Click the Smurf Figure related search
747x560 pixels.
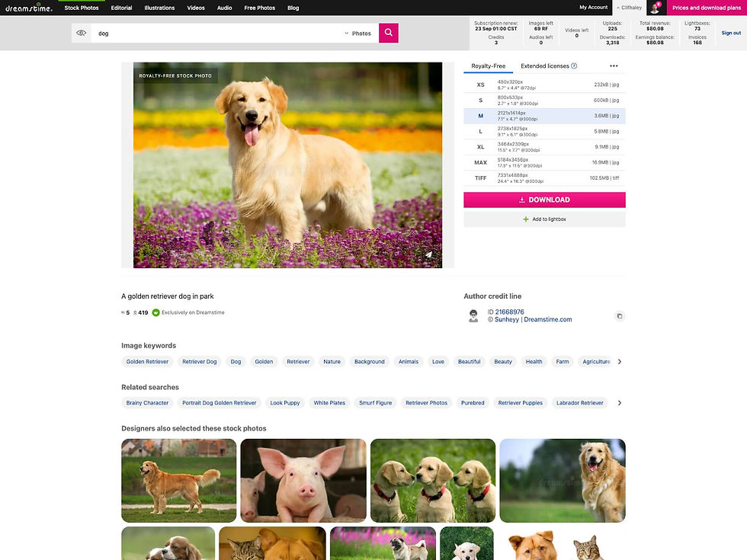click(x=375, y=403)
